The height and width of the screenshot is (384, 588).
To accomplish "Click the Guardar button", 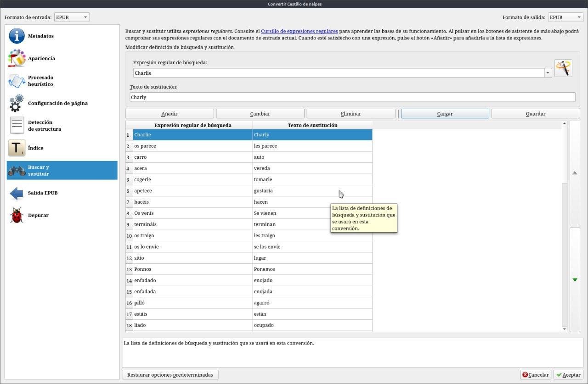I will pyautogui.click(x=536, y=114).
